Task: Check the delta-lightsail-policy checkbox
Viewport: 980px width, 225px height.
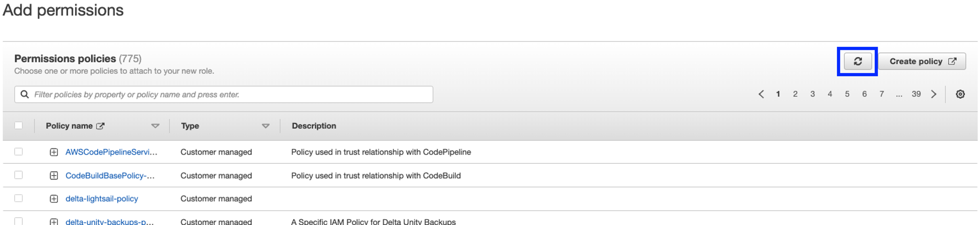Action: click(x=19, y=198)
